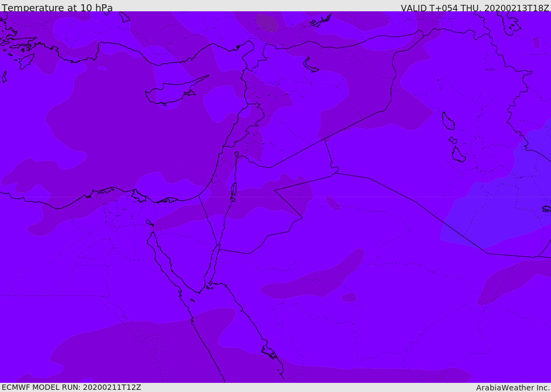Click the 'ECMWF MODEL RUN: 20200211T12Z' footer text
551x392 pixels.
72,388
